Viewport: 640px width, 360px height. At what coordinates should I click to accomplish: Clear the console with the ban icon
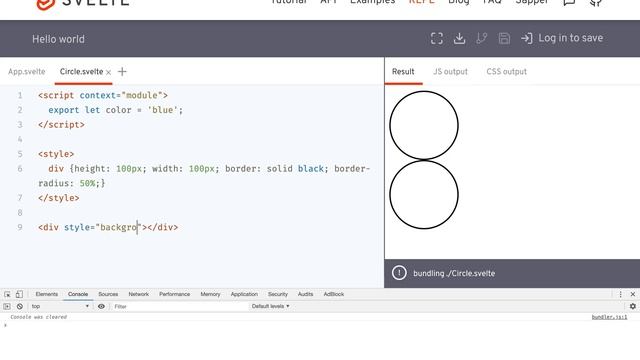coord(20,306)
